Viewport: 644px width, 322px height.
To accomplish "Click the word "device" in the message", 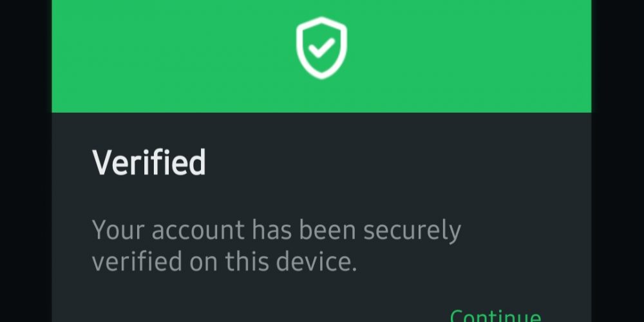I will [x=317, y=261].
